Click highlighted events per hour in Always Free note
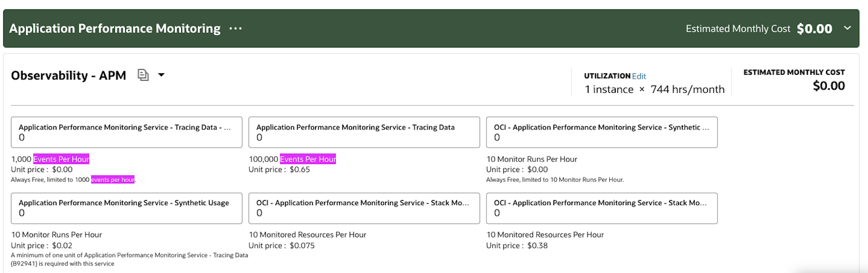The height and width of the screenshot is (273, 868). pyautogui.click(x=113, y=180)
